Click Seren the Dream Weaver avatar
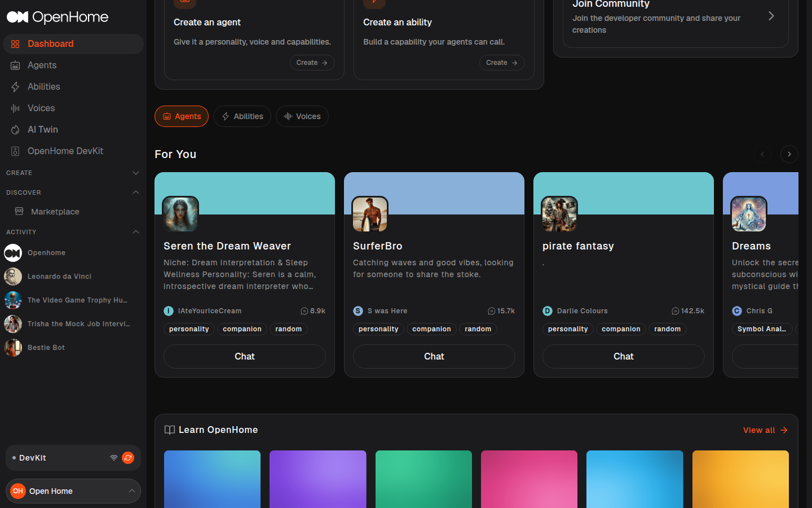The width and height of the screenshot is (812, 508). tap(180, 214)
